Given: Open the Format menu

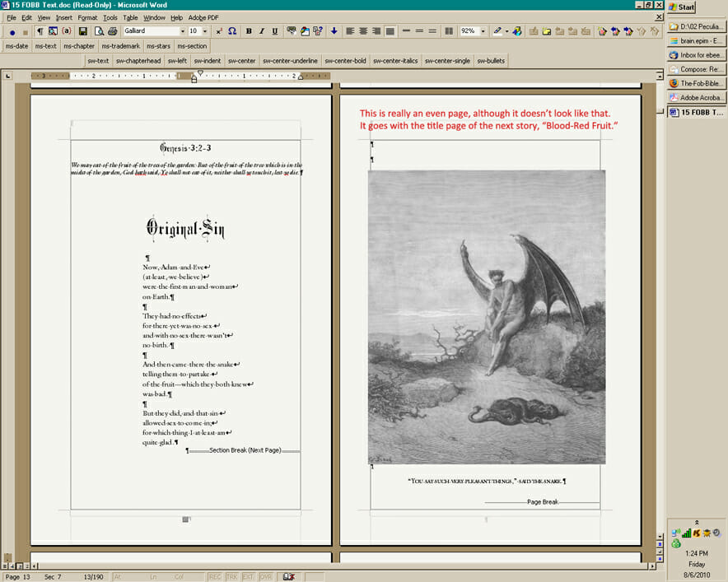Looking at the screenshot, I should coord(87,17).
